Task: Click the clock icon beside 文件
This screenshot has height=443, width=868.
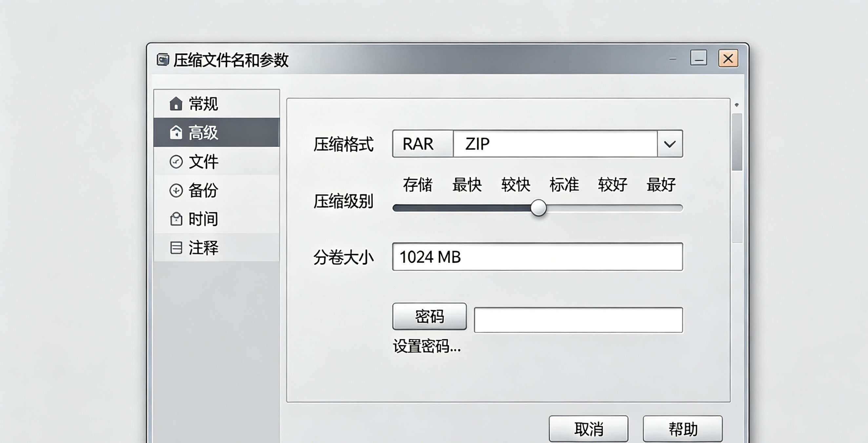Action: [x=176, y=161]
